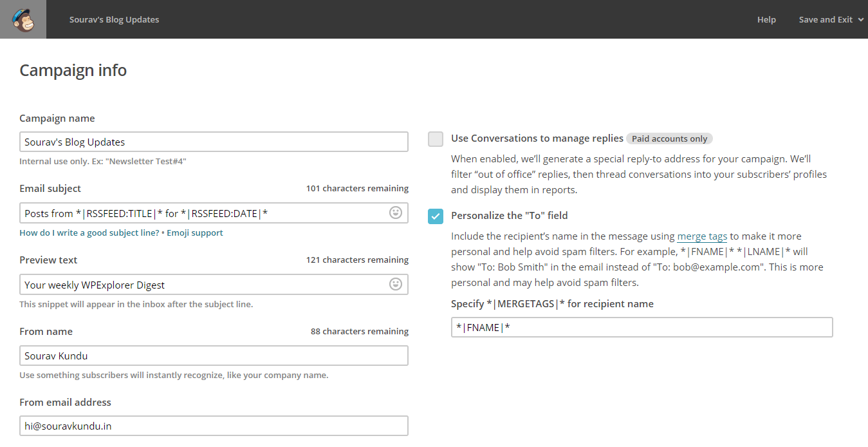Open emoji picker in Preview text field
The image size is (868, 447).
point(396,284)
